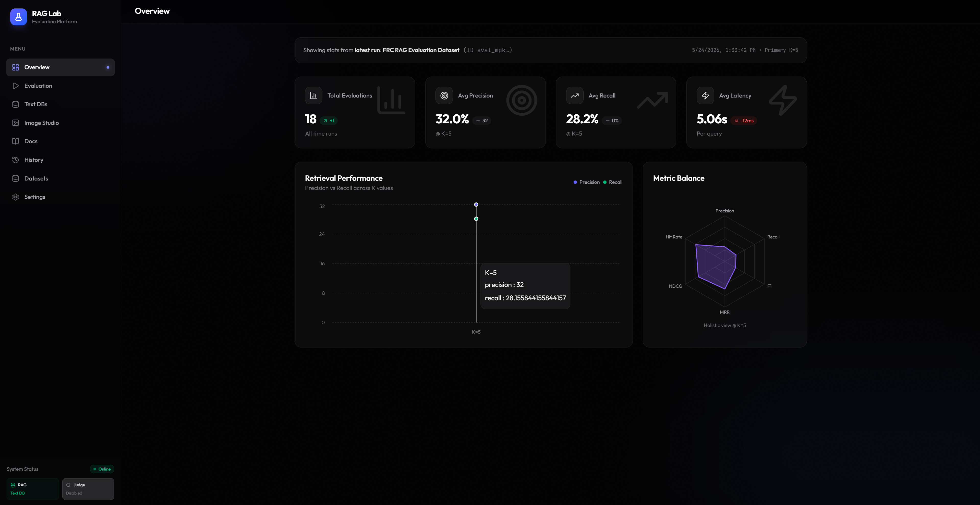Select the purple precision data point
This screenshot has width=980, height=505.
[x=476, y=205]
